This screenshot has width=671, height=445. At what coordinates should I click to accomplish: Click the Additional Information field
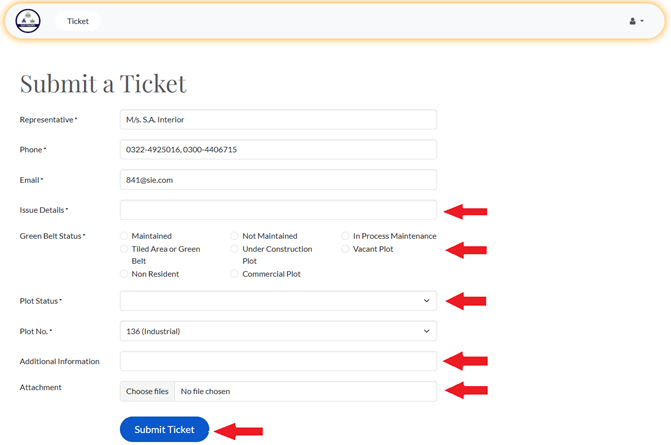[278, 361]
